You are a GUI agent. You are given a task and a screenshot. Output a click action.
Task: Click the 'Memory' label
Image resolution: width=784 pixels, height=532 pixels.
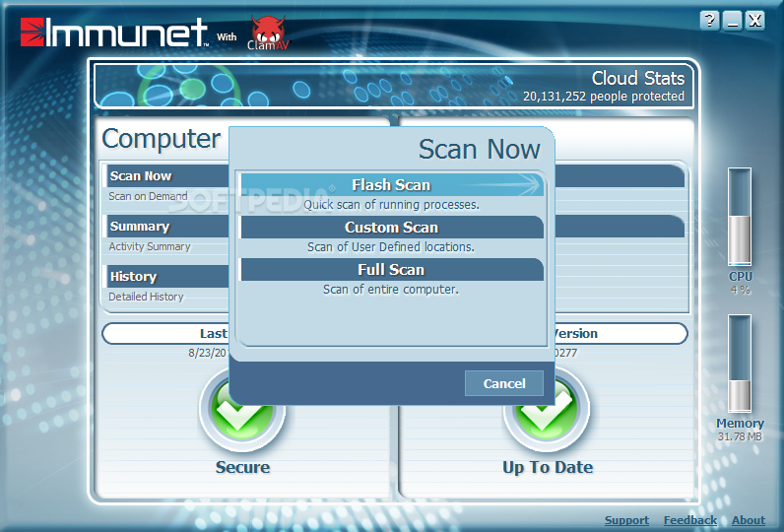(740, 423)
